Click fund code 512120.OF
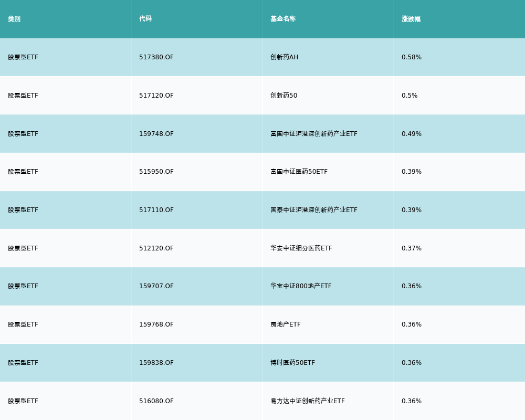The image size is (525, 420). pos(156,248)
